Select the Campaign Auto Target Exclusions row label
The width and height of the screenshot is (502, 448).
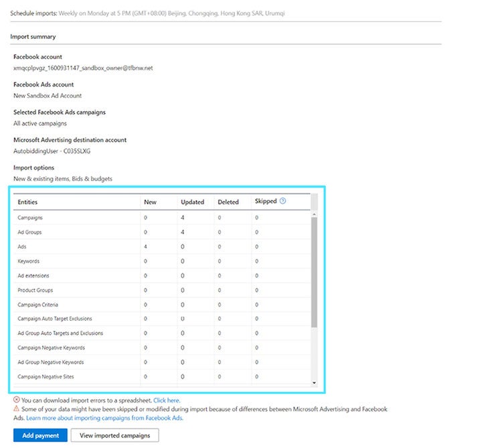pos(55,319)
